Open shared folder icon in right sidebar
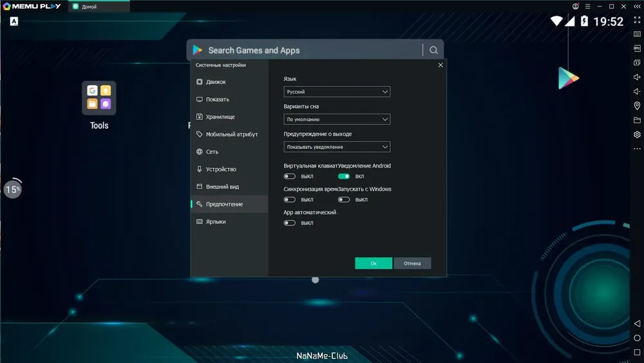 637,120
